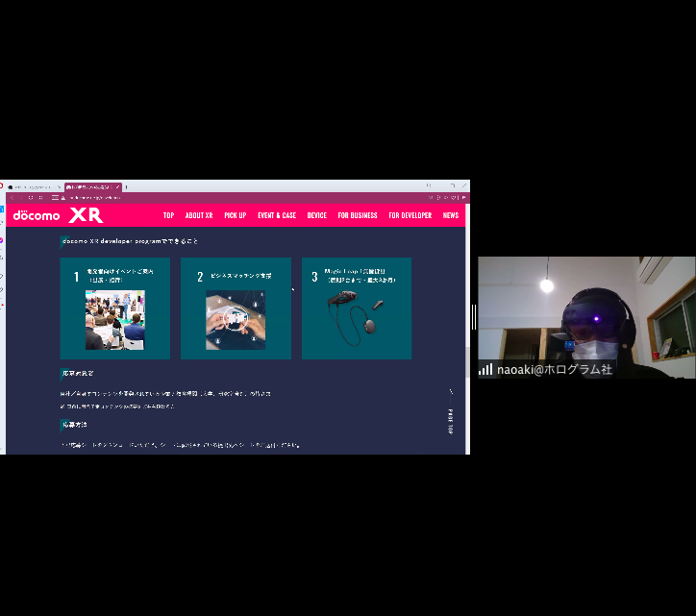Screen dimensions: 696x616
Task: Click the 応募方法 section heading
Action: [x=75, y=425]
